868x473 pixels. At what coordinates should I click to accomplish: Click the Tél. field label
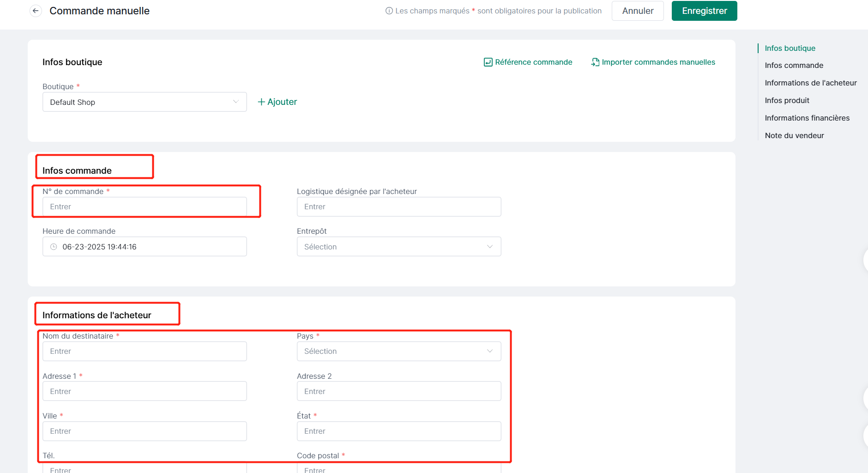point(48,455)
